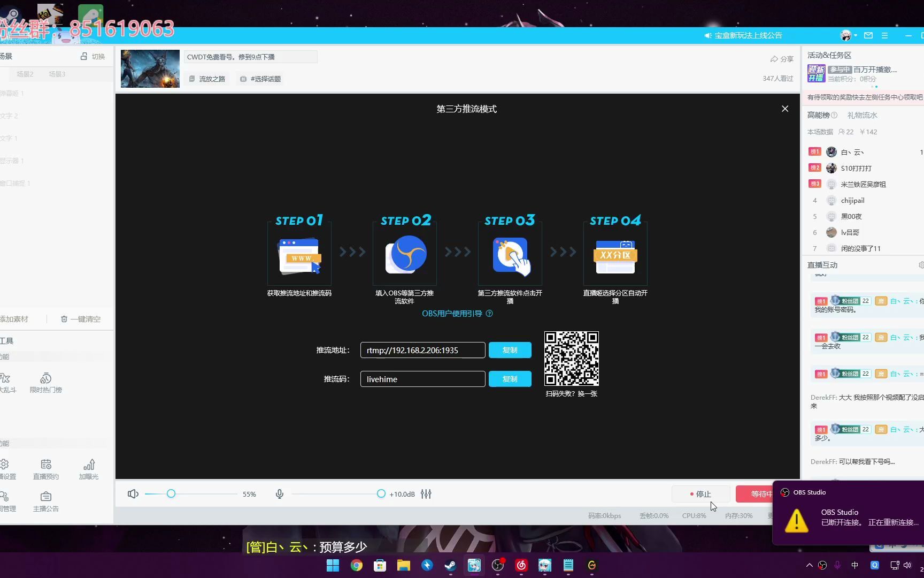Open the audio mixer settings icon

426,494
